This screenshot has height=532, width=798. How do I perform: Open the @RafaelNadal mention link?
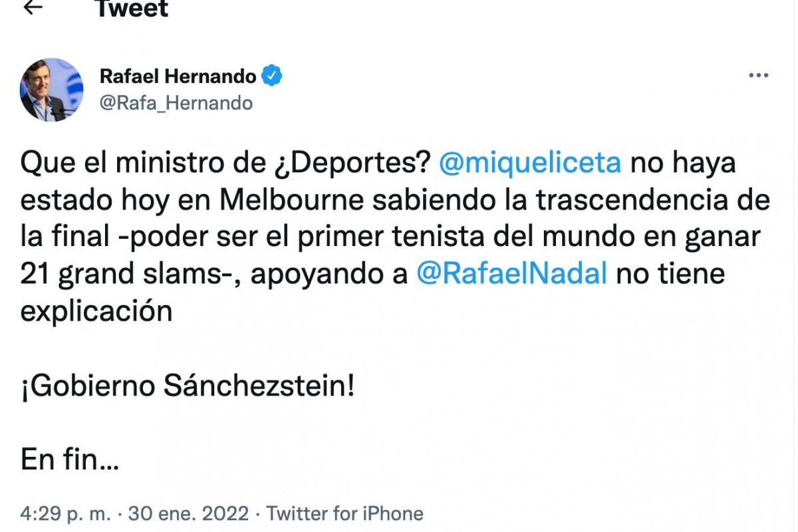point(511,273)
